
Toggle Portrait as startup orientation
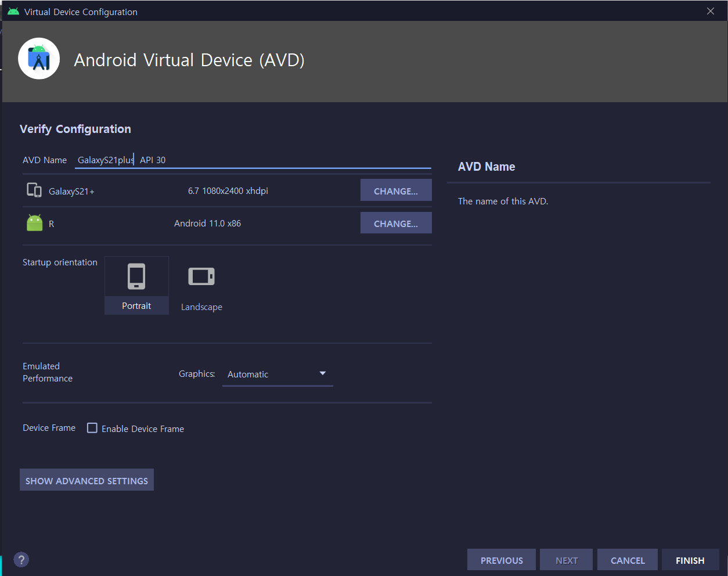pos(136,285)
